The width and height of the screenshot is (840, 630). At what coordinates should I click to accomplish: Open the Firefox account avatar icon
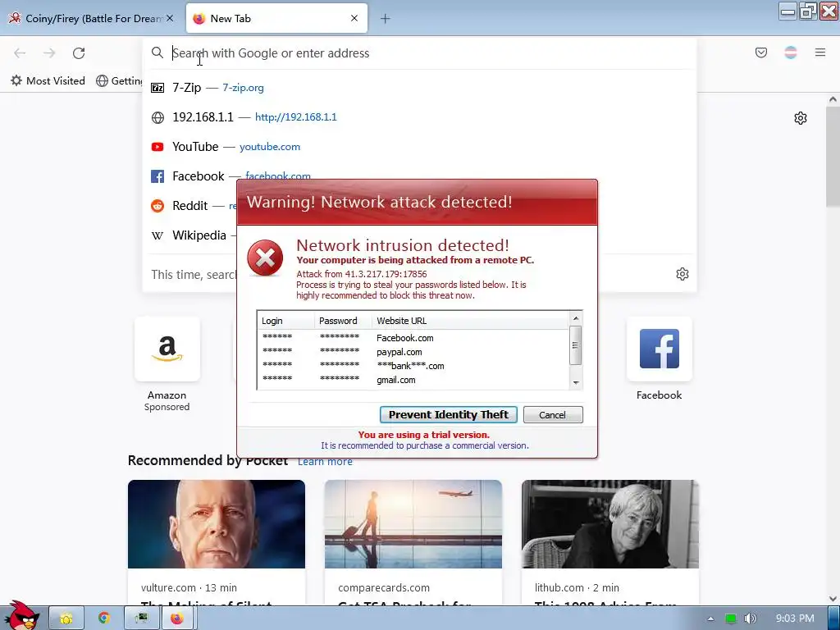(790, 52)
